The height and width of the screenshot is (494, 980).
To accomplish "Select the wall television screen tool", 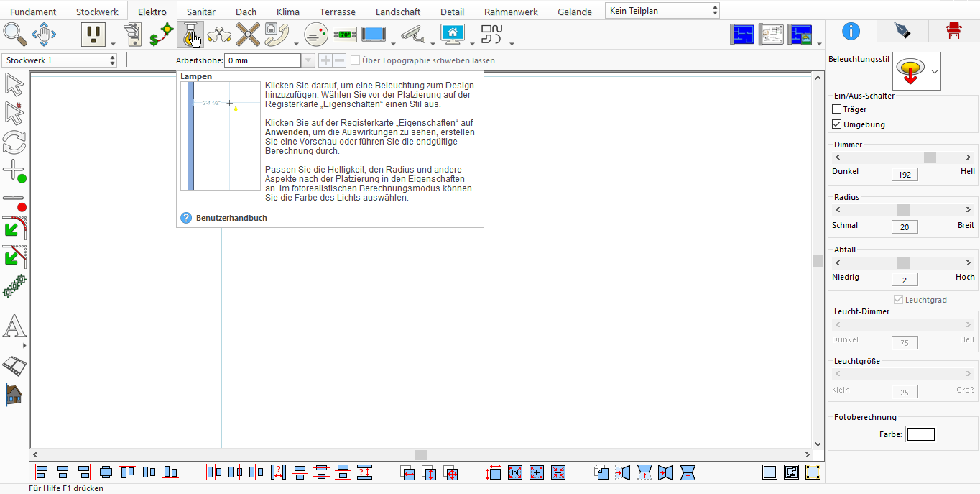I will point(374,34).
